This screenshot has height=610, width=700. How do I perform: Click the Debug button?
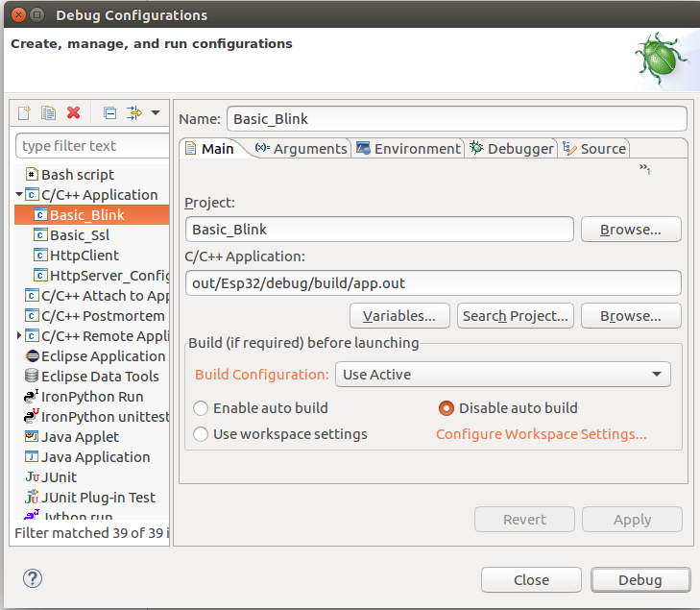640,580
